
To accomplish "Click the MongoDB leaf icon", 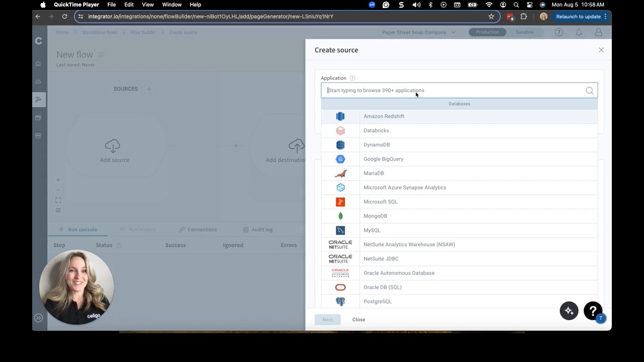I will coord(340,216).
